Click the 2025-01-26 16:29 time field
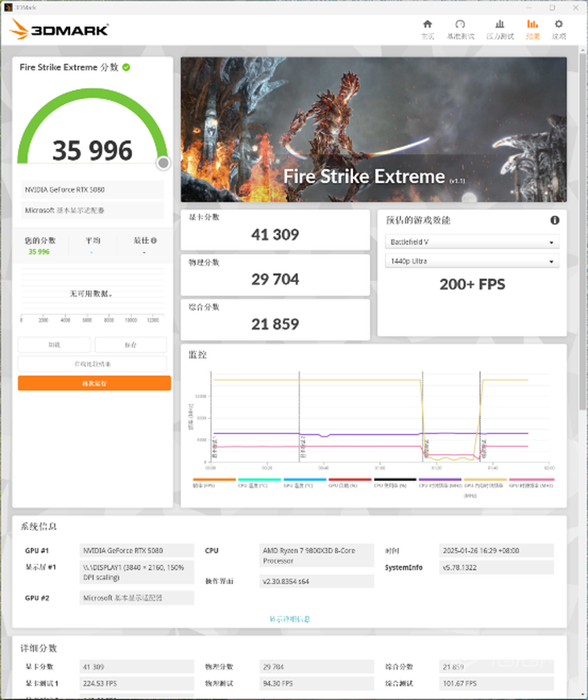The height and width of the screenshot is (700, 588). click(496, 550)
